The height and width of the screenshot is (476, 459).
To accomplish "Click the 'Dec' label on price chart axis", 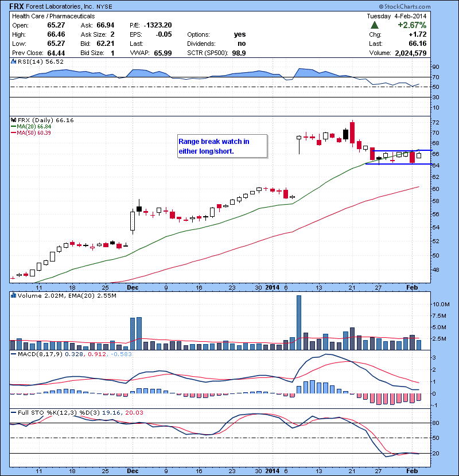I will [133, 287].
